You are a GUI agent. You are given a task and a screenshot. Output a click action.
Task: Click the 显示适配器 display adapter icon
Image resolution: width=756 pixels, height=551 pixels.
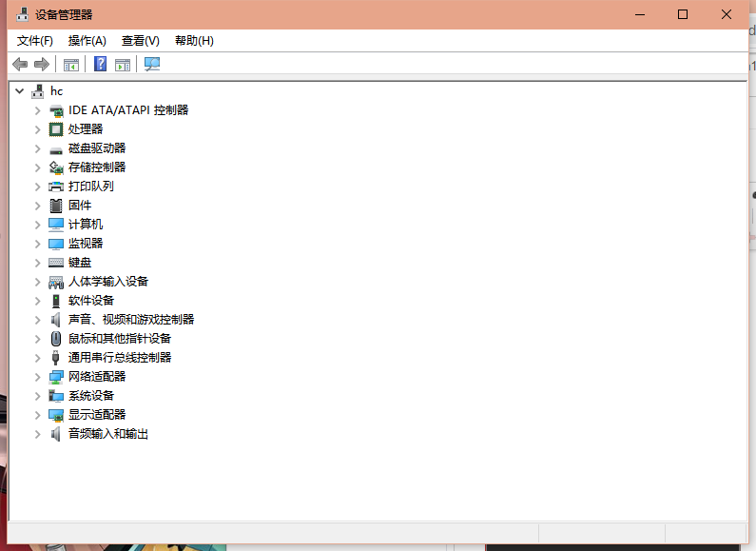(56, 415)
